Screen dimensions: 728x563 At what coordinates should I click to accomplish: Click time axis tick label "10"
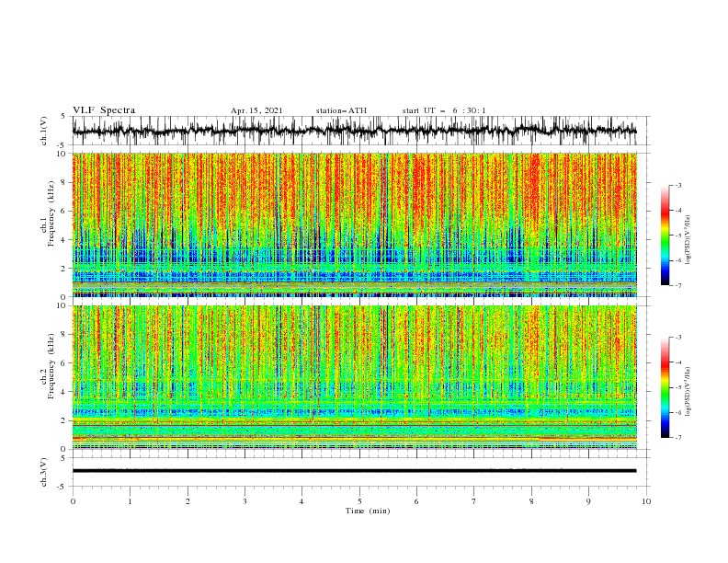(x=646, y=501)
